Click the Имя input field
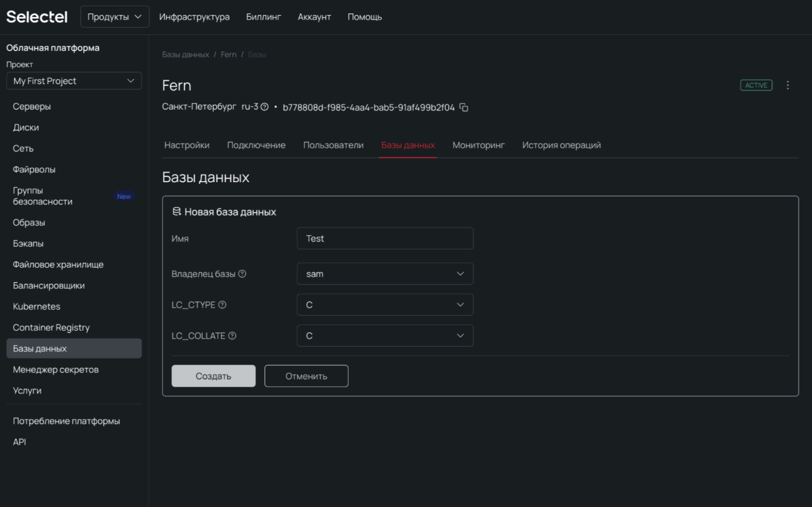This screenshot has width=812, height=507. point(384,239)
